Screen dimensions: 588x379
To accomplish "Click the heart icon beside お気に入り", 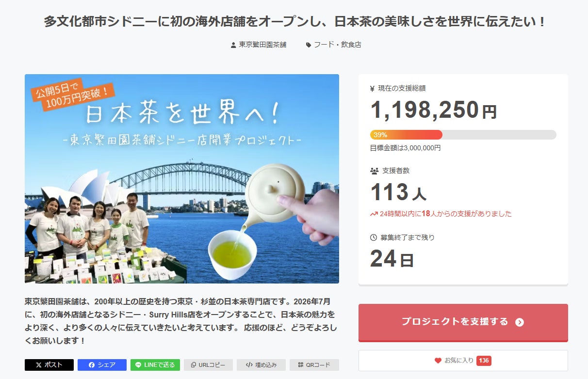I will pyautogui.click(x=438, y=361).
